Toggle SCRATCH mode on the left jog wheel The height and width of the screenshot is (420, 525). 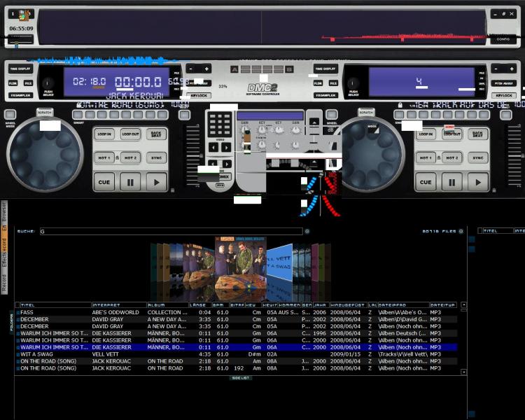click(45, 112)
